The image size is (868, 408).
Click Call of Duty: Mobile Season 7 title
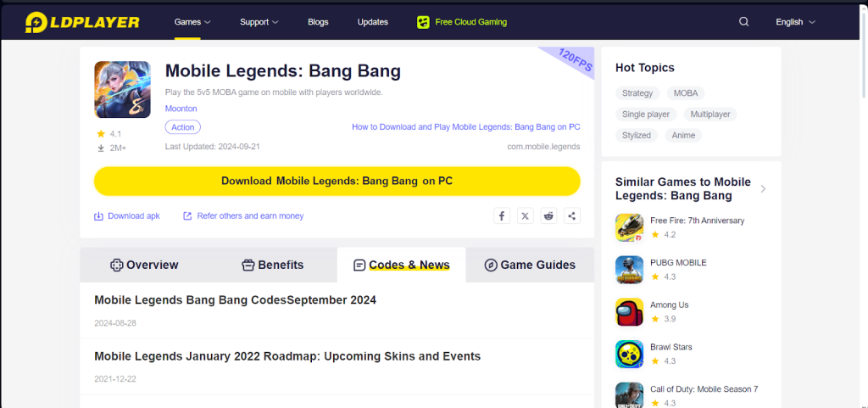click(704, 389)
